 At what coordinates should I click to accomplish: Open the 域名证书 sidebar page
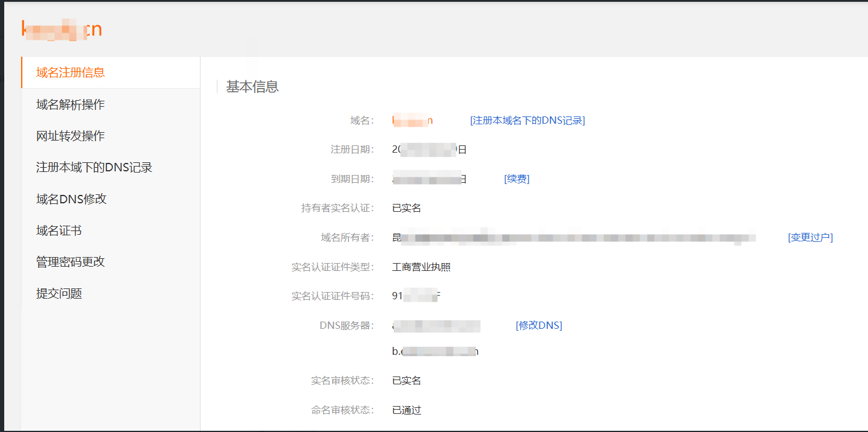tap(59, 230)
